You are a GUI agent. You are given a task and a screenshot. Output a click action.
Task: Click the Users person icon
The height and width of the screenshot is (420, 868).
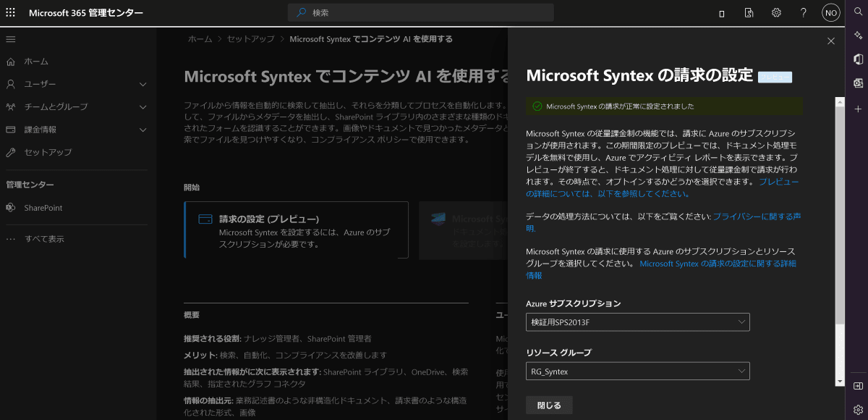coord(11,84)
